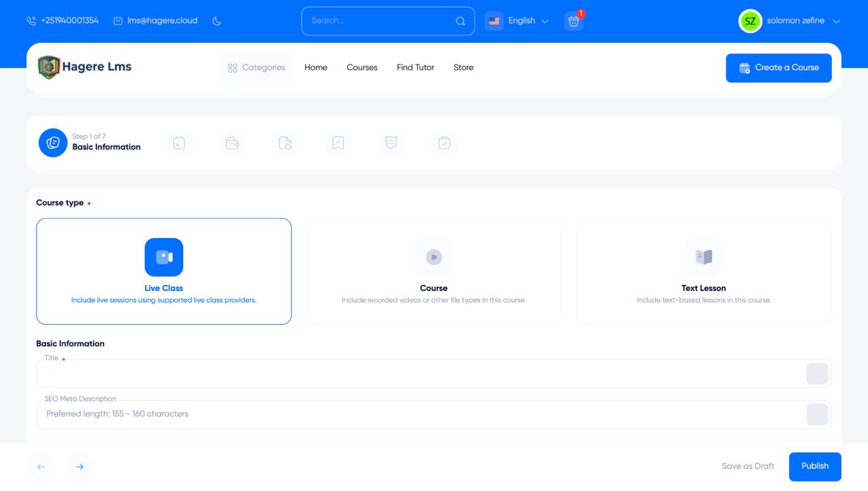Open the shopping basket cart icon
The width and height of the screenshot is (868, 491).
click(574, 21)
